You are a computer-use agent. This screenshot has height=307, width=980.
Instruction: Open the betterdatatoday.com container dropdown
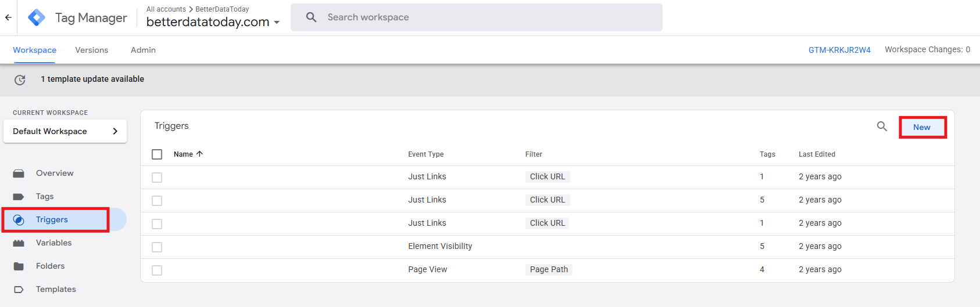click(x=213, y=22)
